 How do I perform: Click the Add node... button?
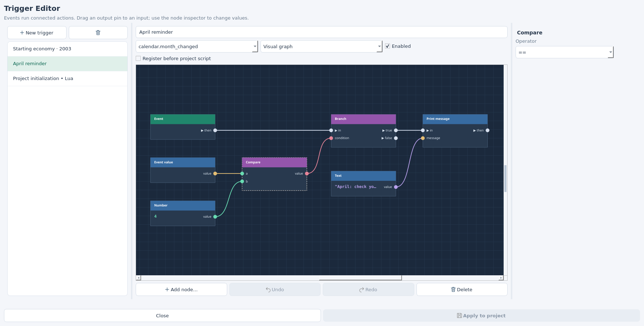[x=181, y=289]
